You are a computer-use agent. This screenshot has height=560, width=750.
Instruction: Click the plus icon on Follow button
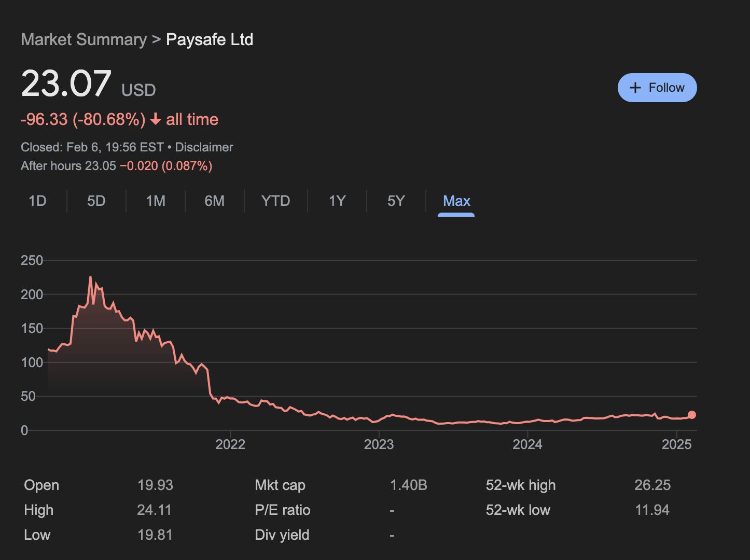tap(635, 88)
